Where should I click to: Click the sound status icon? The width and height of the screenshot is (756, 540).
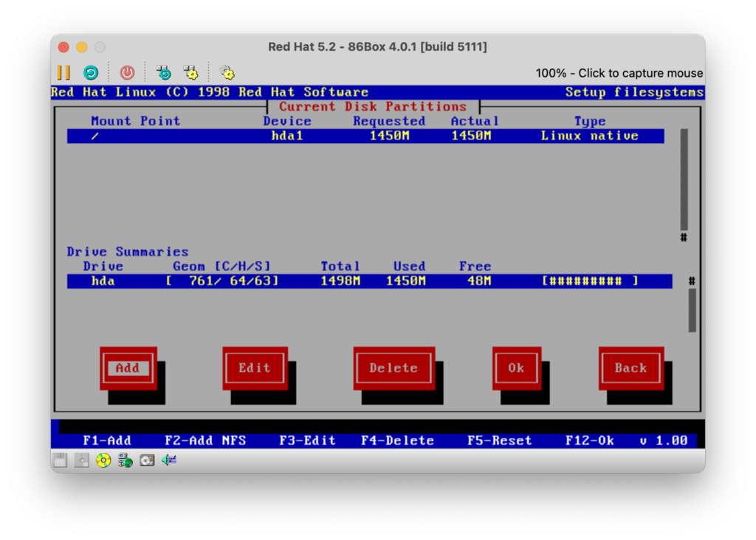click(x=169, y=460)
